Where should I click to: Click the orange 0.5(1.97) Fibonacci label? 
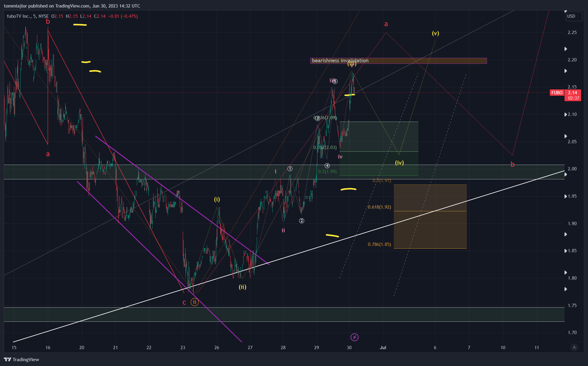382,181
